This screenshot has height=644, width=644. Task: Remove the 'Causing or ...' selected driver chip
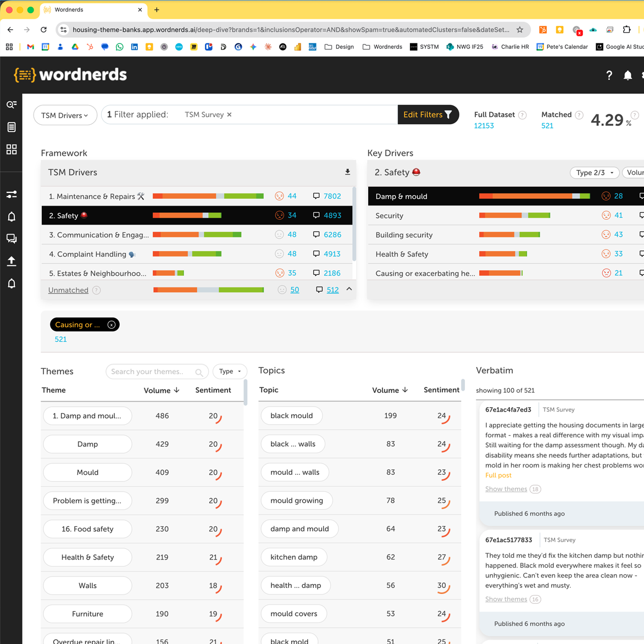112,325
